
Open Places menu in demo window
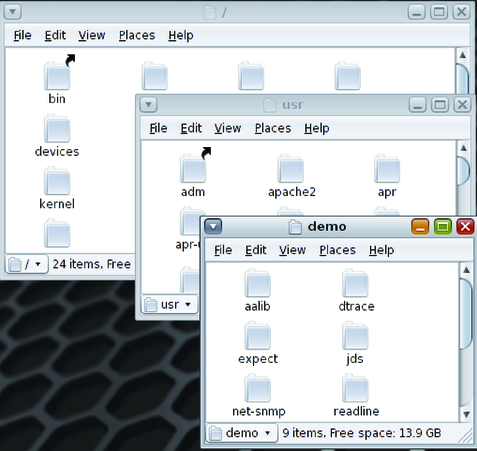[337, 250]
